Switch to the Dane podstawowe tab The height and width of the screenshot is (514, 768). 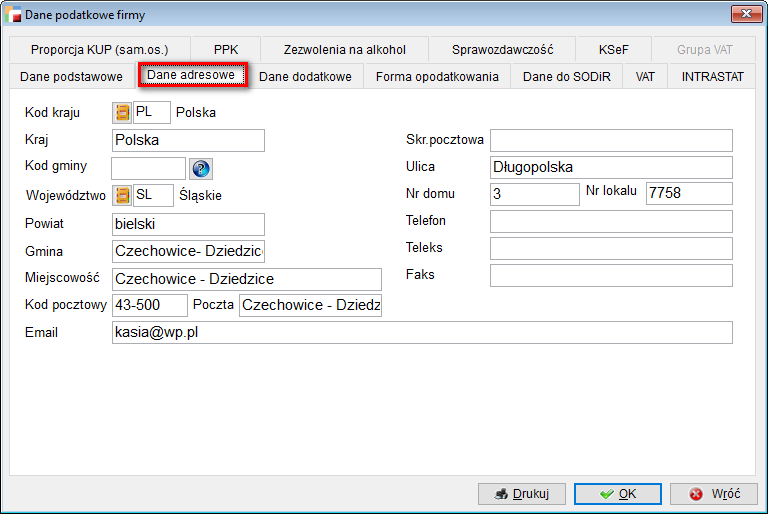pyautogui.click(x=71, y=77)
